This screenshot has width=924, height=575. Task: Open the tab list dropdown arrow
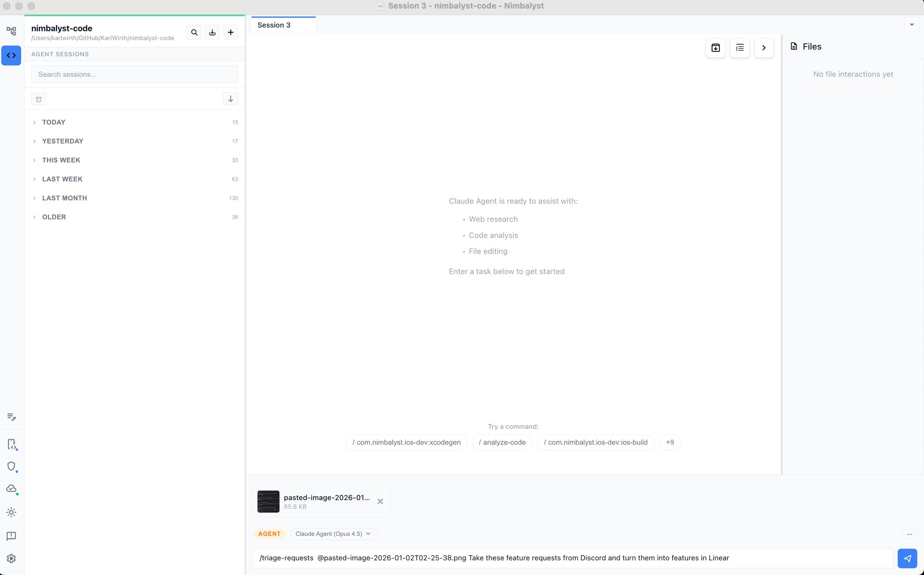[912, 25]
